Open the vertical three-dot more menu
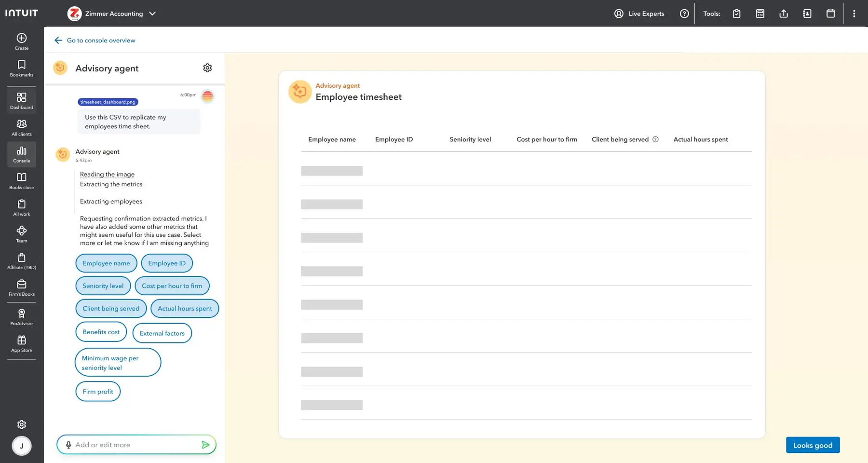The image size is (868, 463). [x=854, y=14]
